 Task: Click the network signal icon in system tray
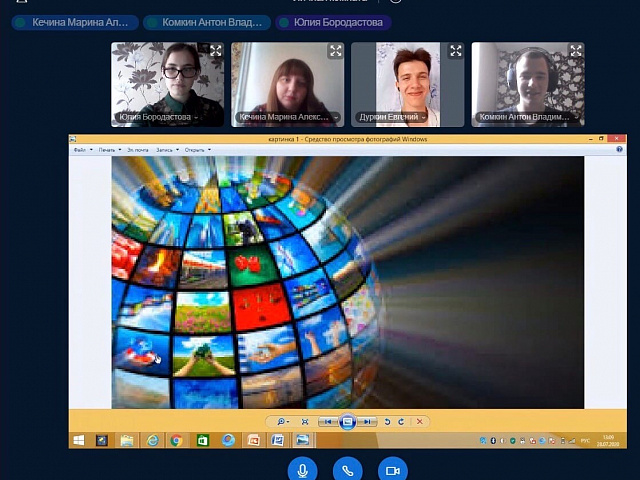(572, 441)
